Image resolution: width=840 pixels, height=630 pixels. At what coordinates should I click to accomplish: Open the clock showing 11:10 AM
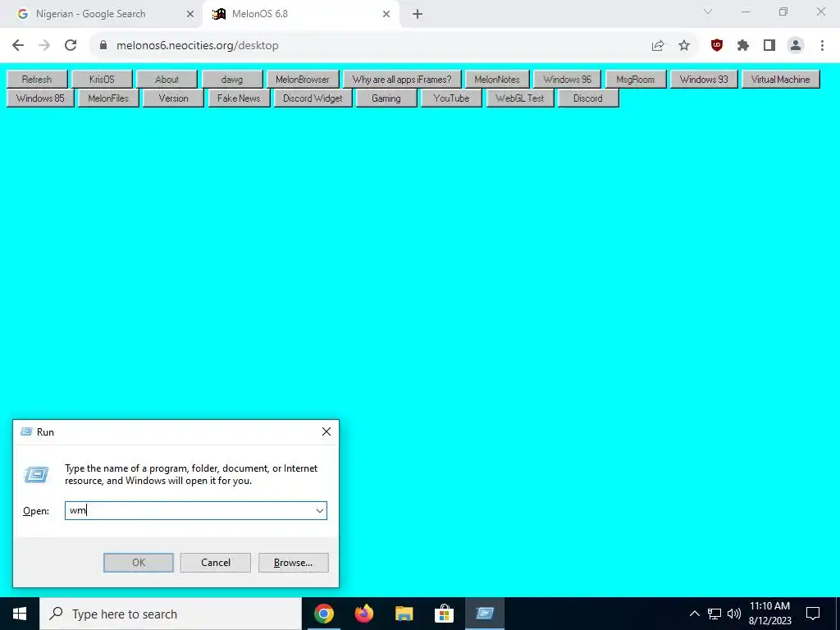tap(769, 614)
